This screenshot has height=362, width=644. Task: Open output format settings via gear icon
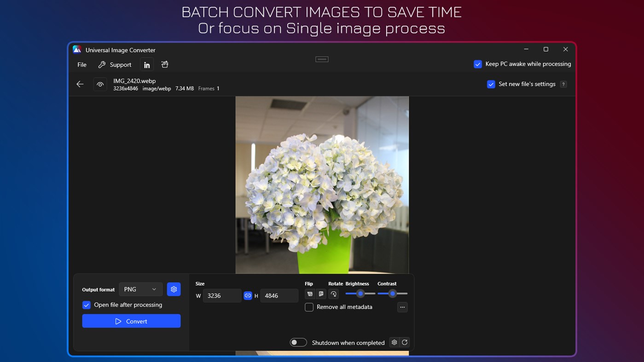pyautogui.click(x=174, y=289)
